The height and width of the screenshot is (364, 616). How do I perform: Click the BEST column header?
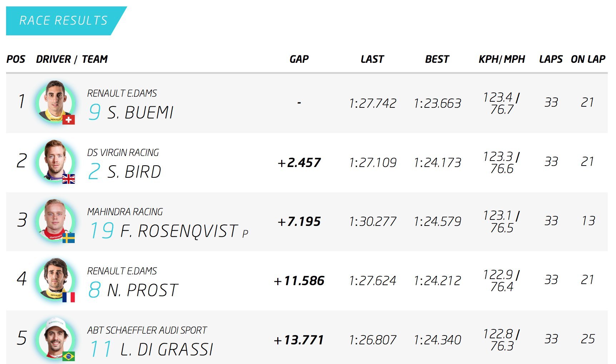click(437, 59)
